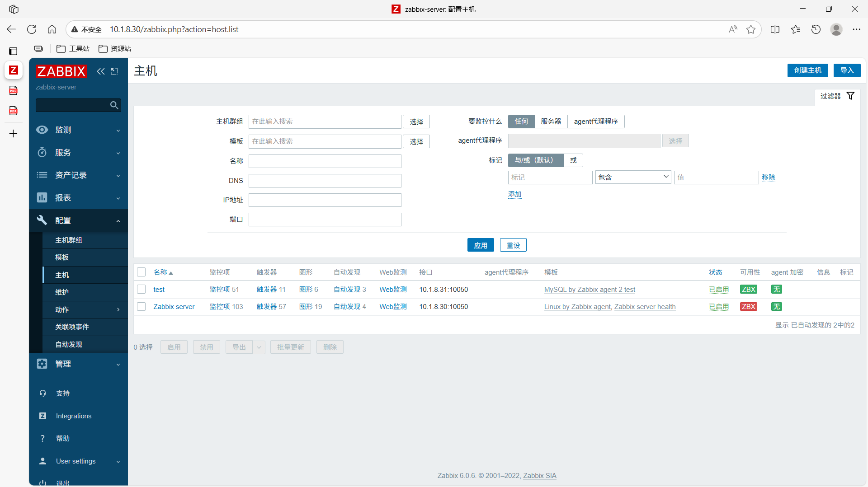
Task: Reload the page with the refresh icon
Action: click(x=32, y=29)
